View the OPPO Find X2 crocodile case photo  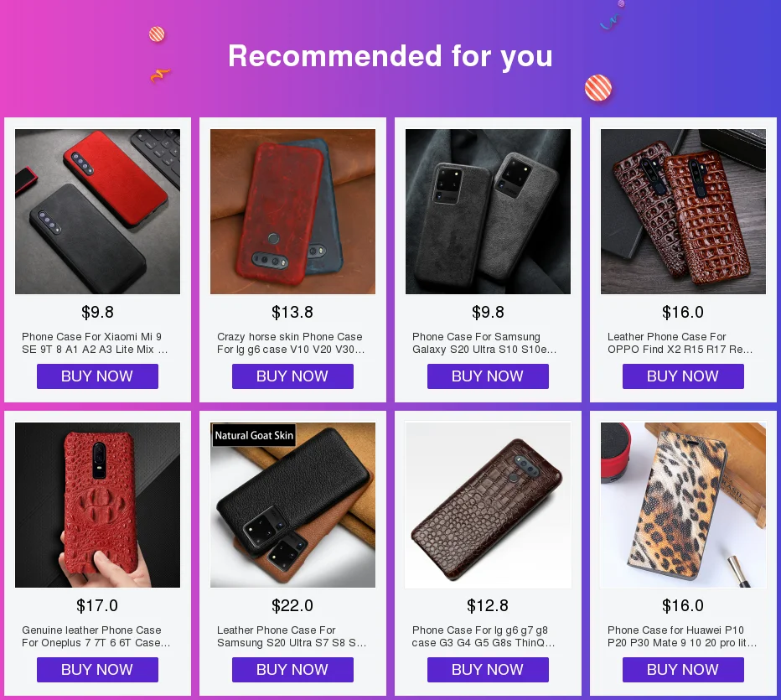[684, 211]
